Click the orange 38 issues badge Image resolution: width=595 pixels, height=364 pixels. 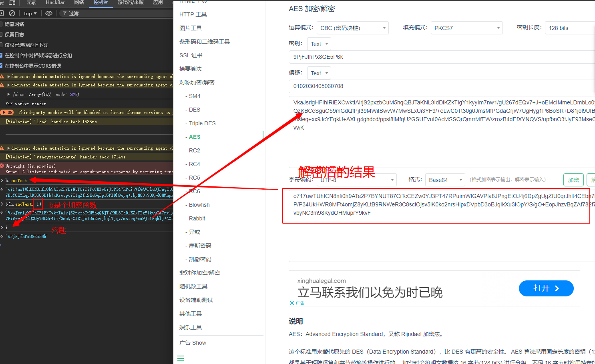(x=8, y=112)
